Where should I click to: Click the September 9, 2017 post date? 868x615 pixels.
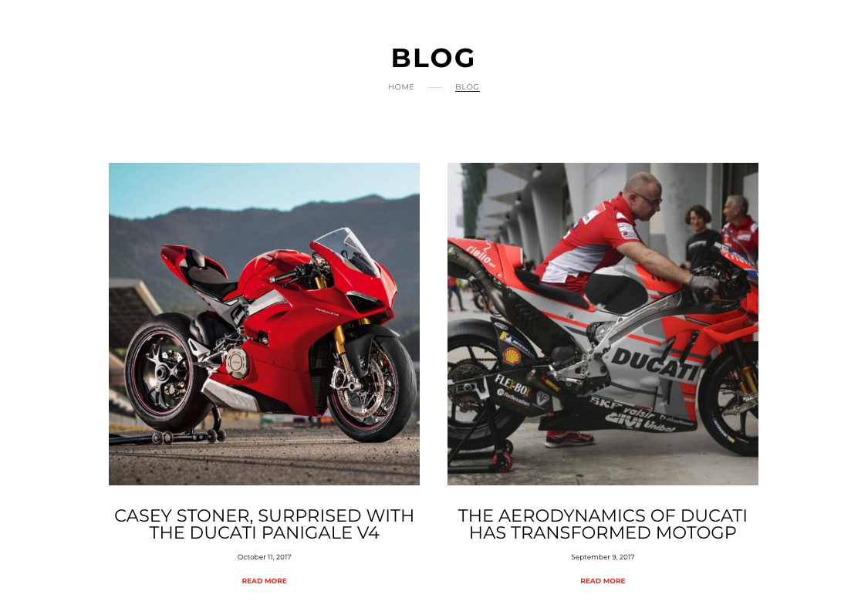(603, 557)
